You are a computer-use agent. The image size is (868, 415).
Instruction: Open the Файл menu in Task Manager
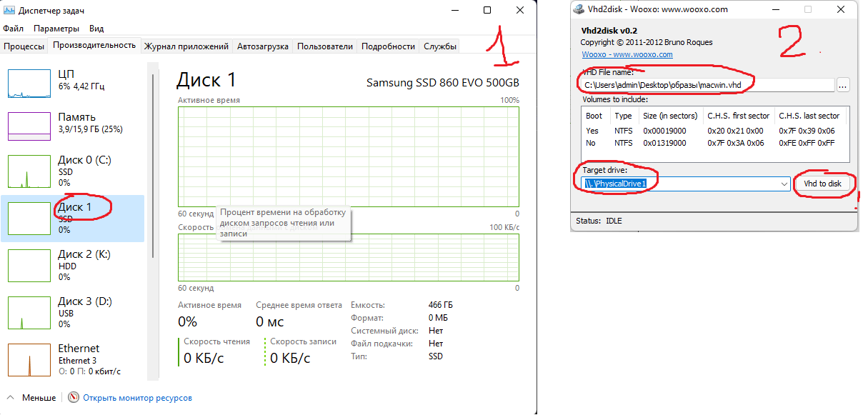13,29
